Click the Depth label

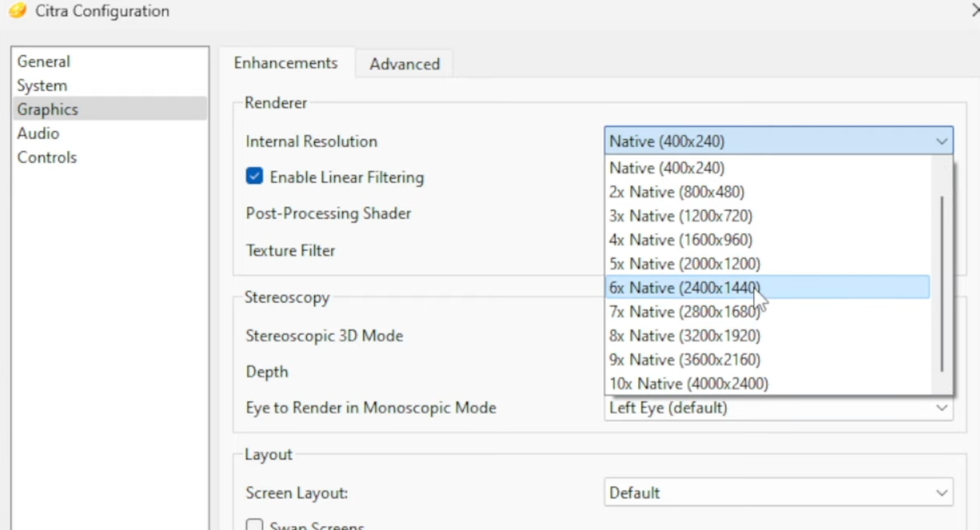266,372
